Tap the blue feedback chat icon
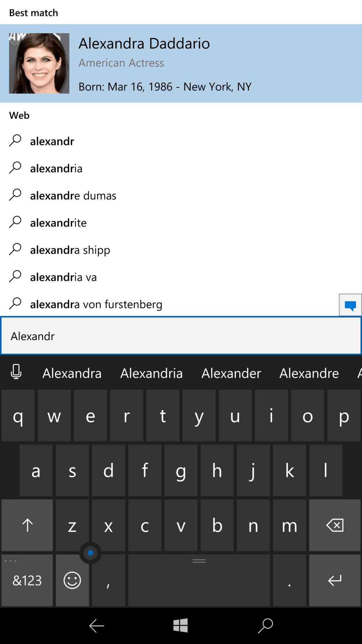The height and width of the screenshot is (644, 362). (350, 305)
